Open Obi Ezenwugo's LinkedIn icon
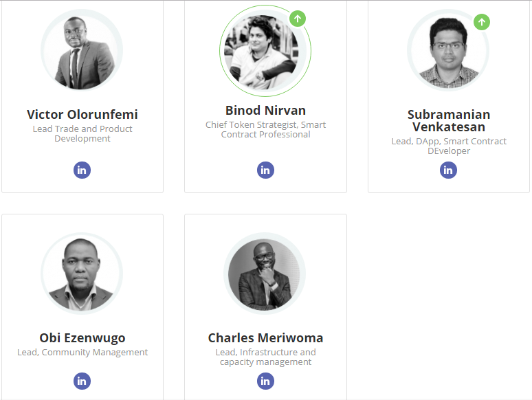 click(82, 380)
